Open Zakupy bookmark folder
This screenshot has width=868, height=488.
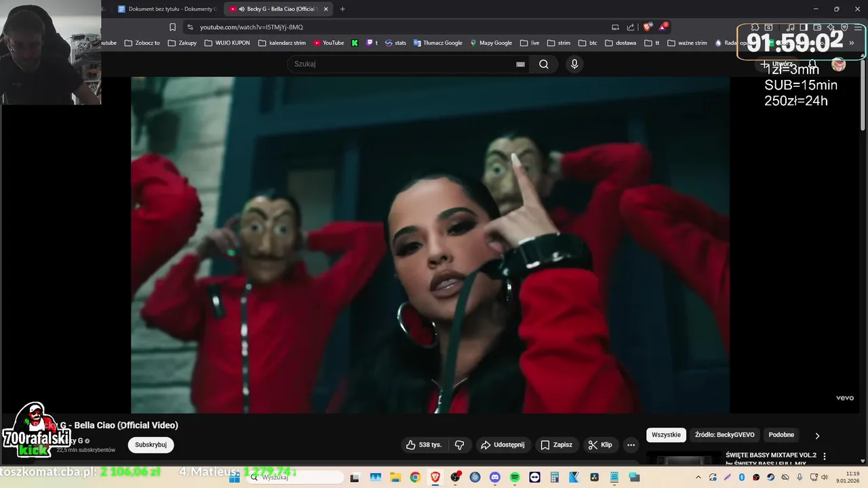[x=182, y=43]
